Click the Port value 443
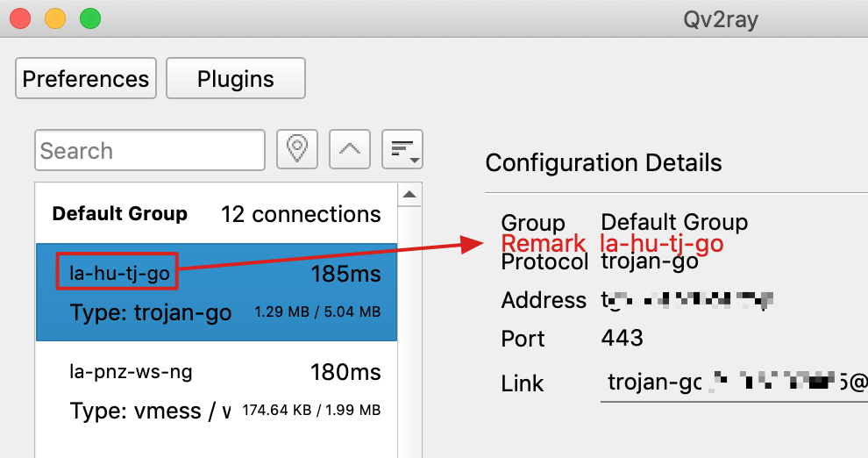This screenshot has width=868, height=458. (x=623, y=338)
